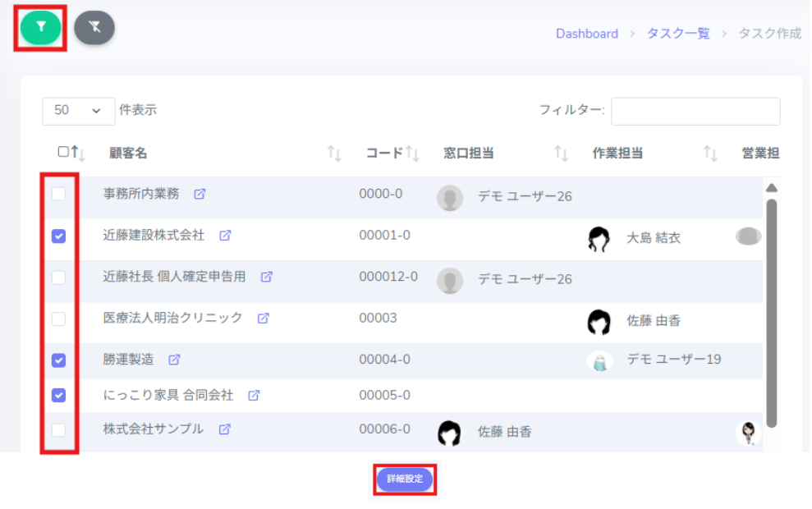
Task: Focus the フィルター text input
Action: pyautogui.click(x=695, y=111)
